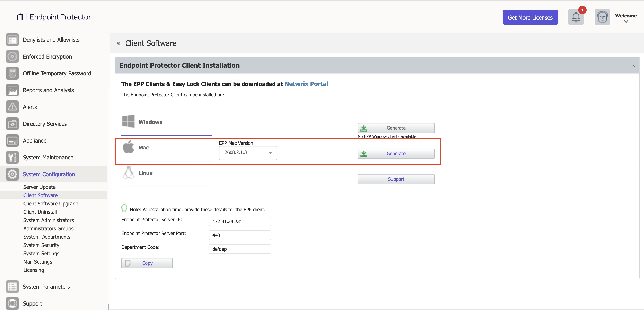Click the Offline Temporary Password icon
The height and width of the screenshot is (310, 644).
click(12, 73)
